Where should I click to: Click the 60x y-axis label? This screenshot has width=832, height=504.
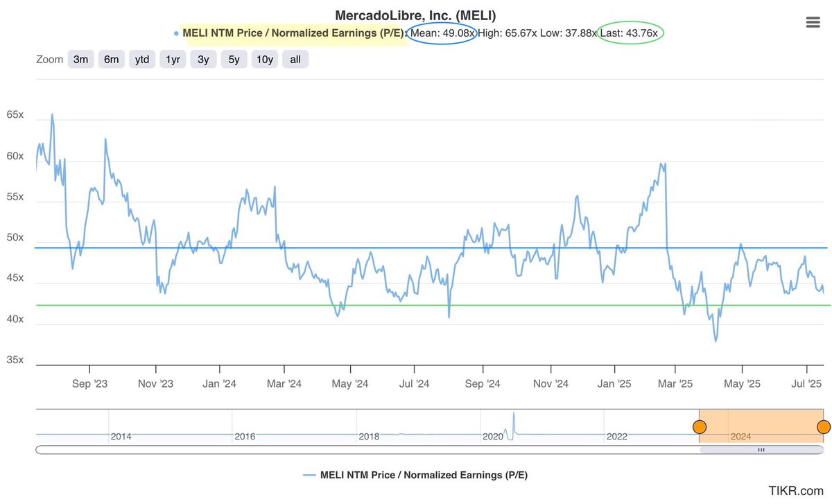tap(15, 156)
